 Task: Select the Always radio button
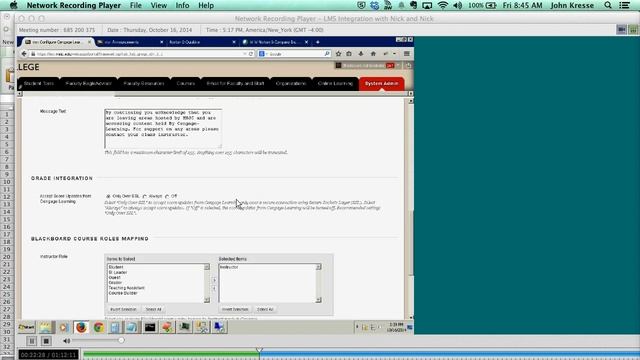coord(144,196)
